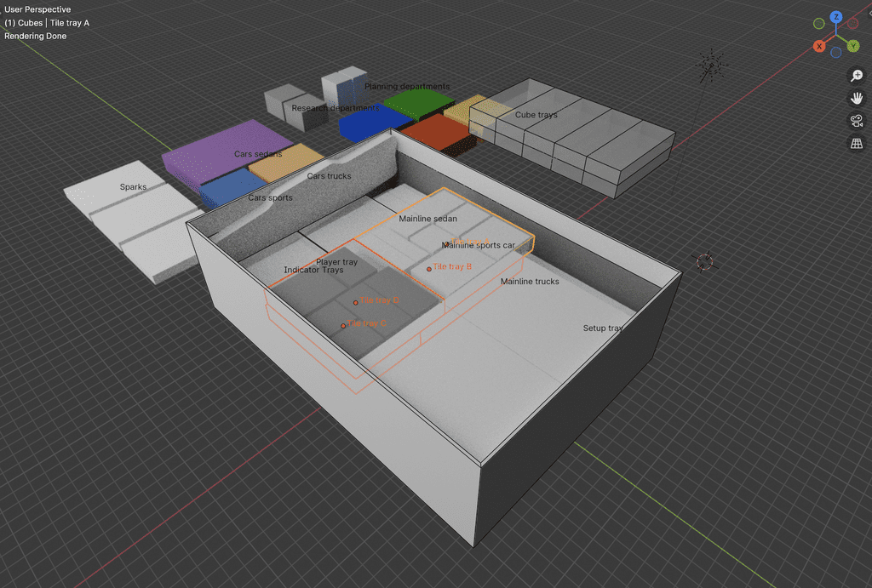Screen dimensions: 872x588
Task: Click the 'Indicator Trays' label
Action: point(313,270)
